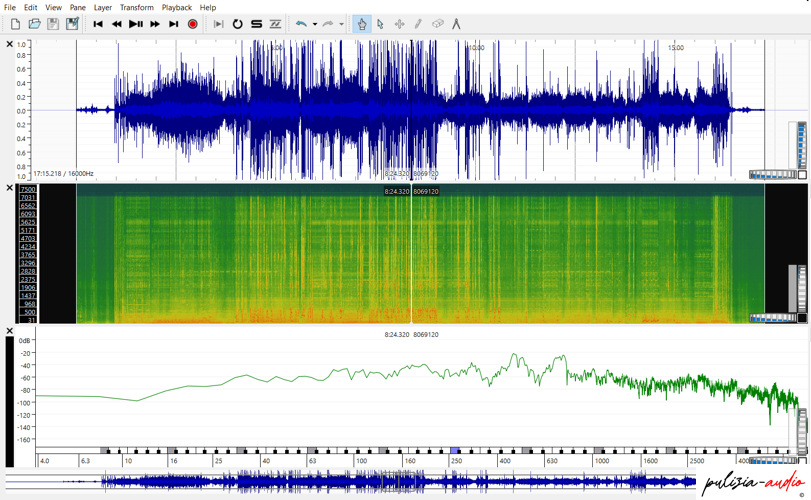811x500 pixels.
Task: Toggle Solo Current Pane (S icon)
Action: [x=257, y=24]
